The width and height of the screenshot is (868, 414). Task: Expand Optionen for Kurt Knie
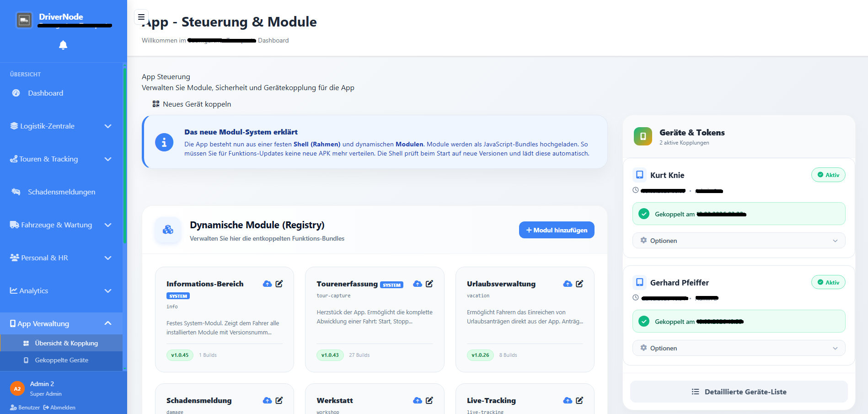(x=739, y=241)
